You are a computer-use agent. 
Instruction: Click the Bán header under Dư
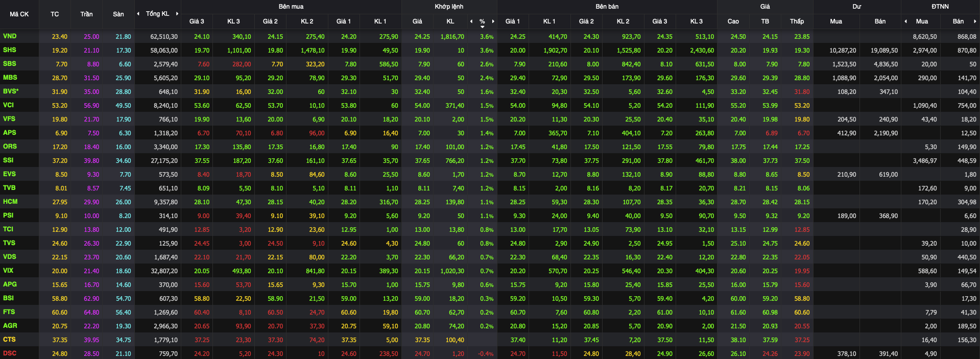pyautogui.click(x=880, y=21)
